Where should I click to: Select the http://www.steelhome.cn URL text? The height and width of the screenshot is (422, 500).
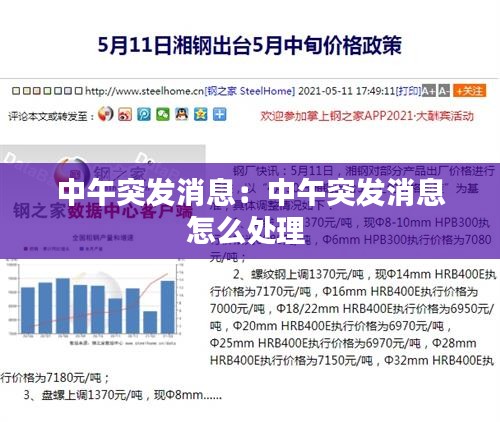[144, 91]
